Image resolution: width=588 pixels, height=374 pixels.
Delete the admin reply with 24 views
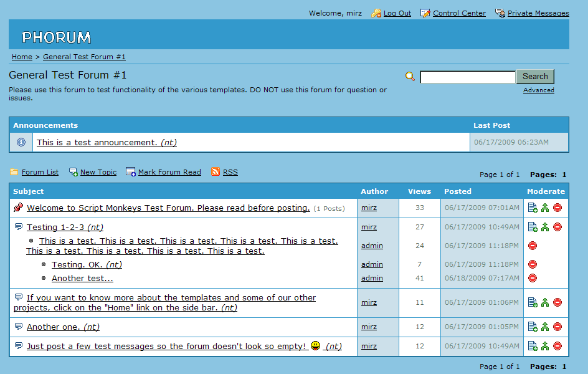(533, 246)
